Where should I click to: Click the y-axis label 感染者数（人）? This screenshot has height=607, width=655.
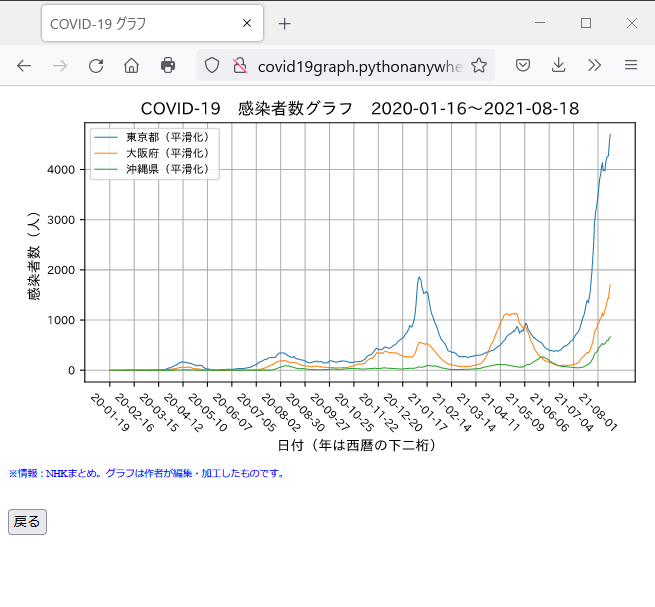(33, 256)
